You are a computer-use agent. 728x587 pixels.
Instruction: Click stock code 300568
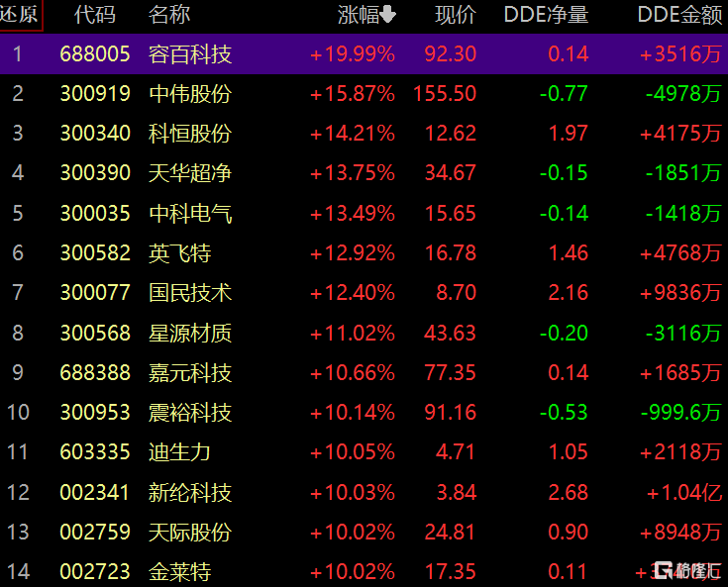click(x=95, y=334)
